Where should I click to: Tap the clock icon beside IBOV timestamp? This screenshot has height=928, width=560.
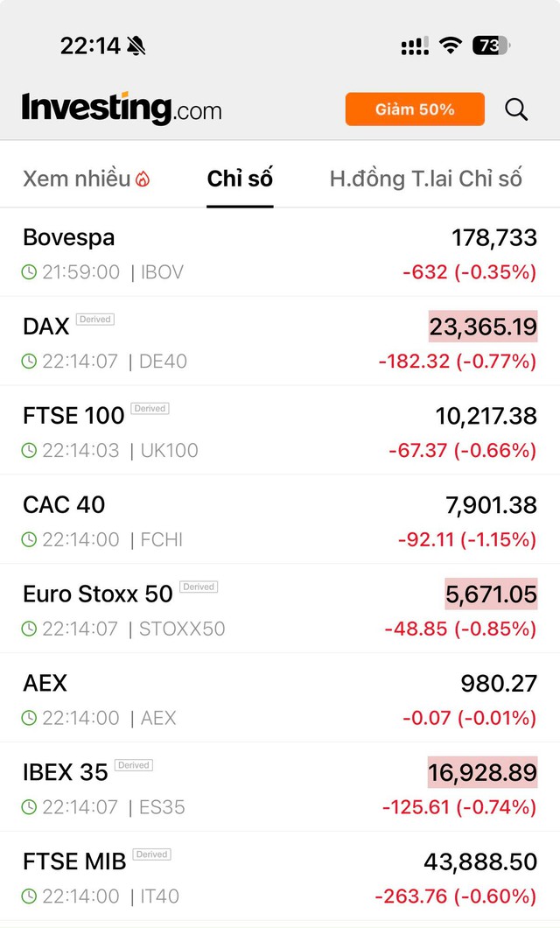[30, 272]
